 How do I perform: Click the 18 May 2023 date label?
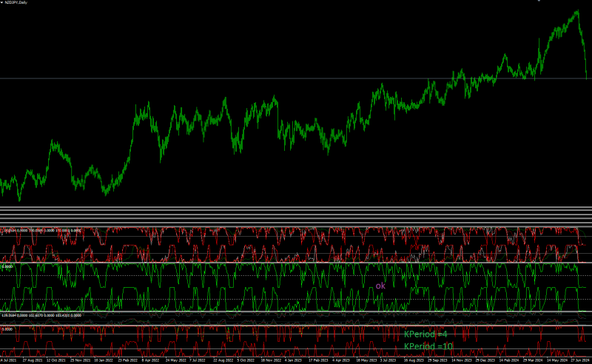pos(366,360)
